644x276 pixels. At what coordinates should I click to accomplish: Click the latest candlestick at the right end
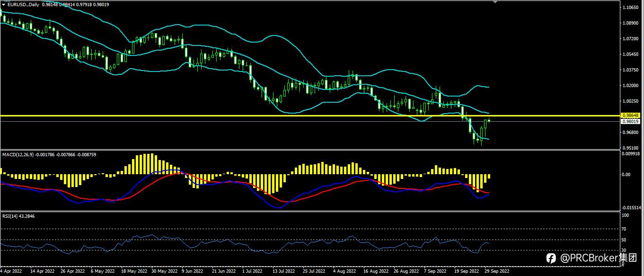489,120
